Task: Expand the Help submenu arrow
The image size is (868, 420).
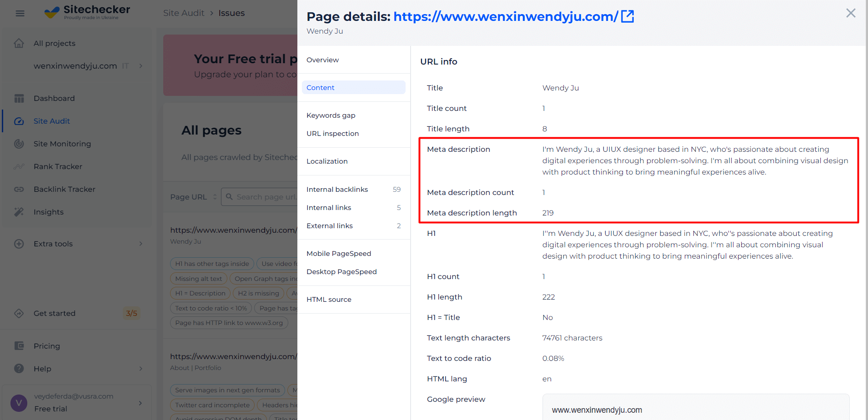Action: click(141, 369)
